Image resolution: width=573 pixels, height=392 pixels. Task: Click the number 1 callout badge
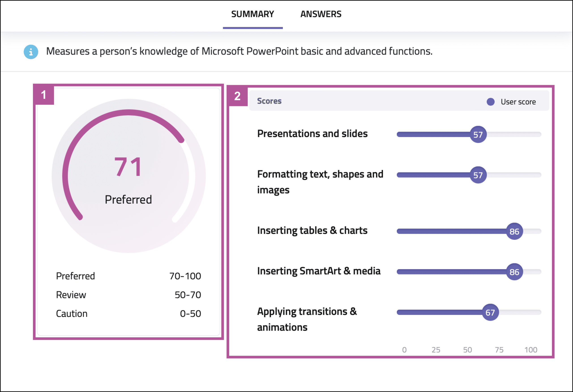(x=44, y=95)
